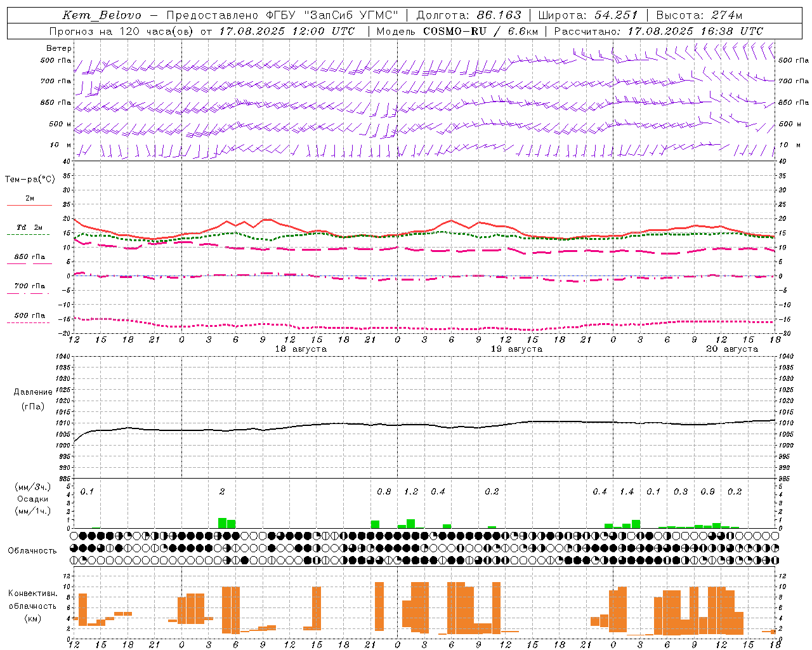This screenshot has height=650, width=812.
Task: Click the '20 августа' date label
Action: [x=732, y=349]
